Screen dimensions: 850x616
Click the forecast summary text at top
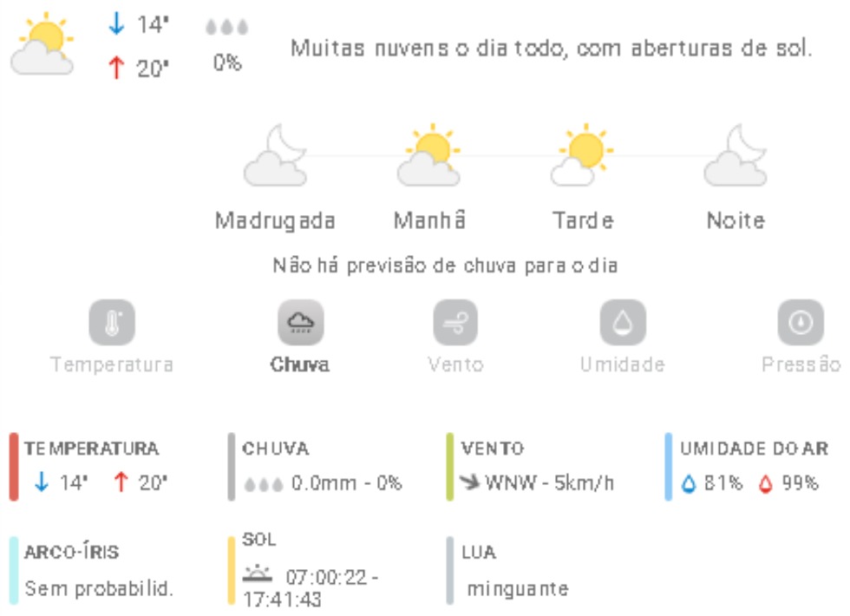(x=551, y=48)
